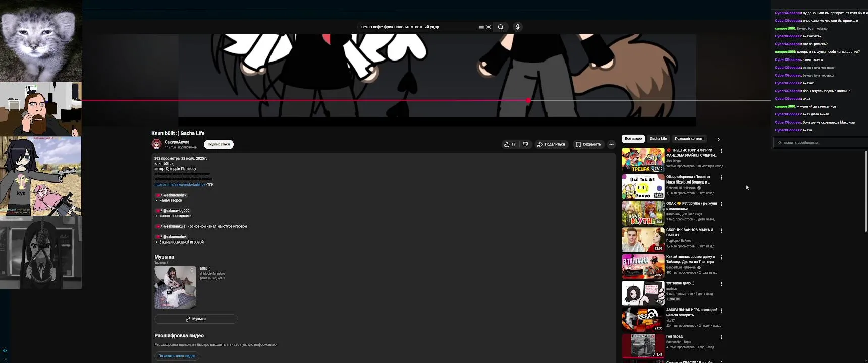Viewport: 868px width, 363px height.
Task: Open options menu for Как айтишник свозил даму video
Action: (721, 257)
